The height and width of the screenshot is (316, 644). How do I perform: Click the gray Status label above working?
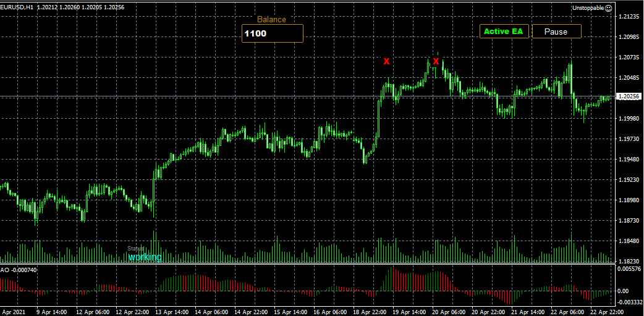point(135,249)
